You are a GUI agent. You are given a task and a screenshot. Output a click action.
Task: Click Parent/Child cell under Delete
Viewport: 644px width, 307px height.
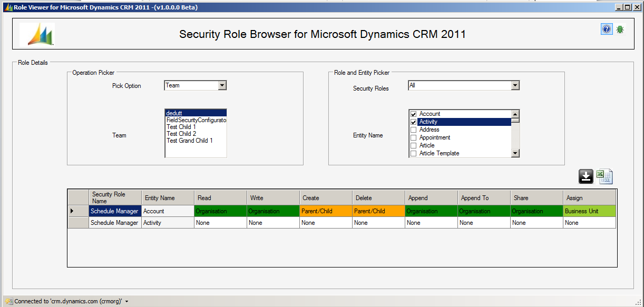(x=378, y=211)
